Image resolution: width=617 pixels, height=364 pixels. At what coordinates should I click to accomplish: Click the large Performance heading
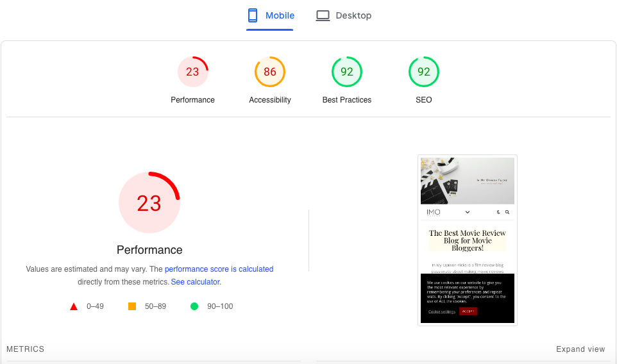point(149,250)
